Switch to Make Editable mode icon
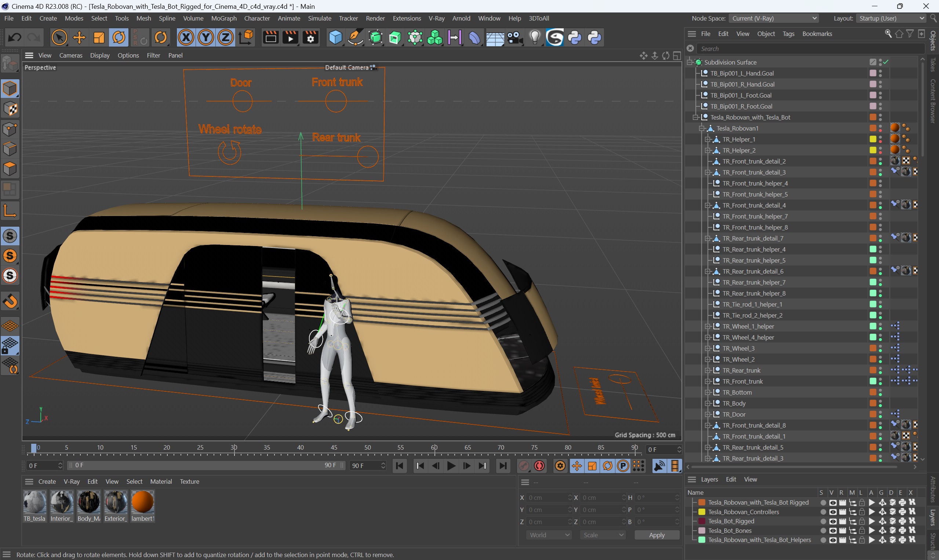The height and width of the screenshot is (560, 939). click(x=10, y=64)
